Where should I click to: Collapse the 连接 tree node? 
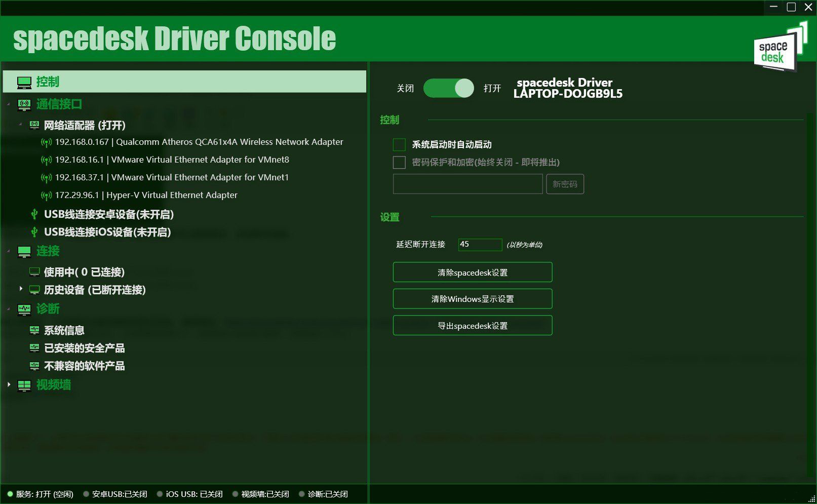(9, 251)
